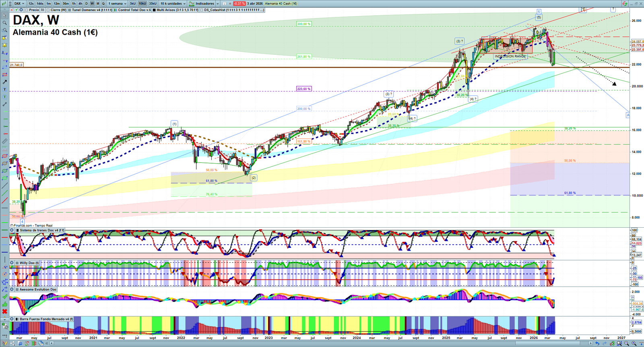Screen dimensions: 644x347
Task: Toggle the DS_CotasHist indicator checkbox
Action: (202, 10)
